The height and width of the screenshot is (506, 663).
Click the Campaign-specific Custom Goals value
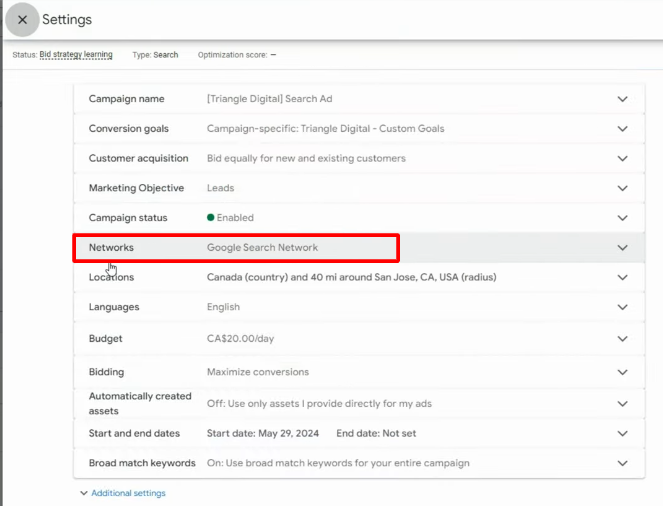point(326,129)
